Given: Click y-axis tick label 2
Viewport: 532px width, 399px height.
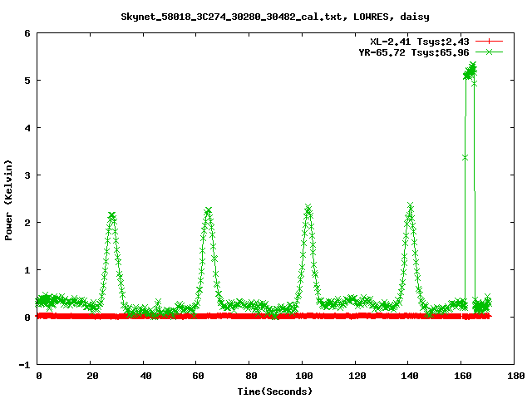Looking at the screenshot, I should pos(27,223).
